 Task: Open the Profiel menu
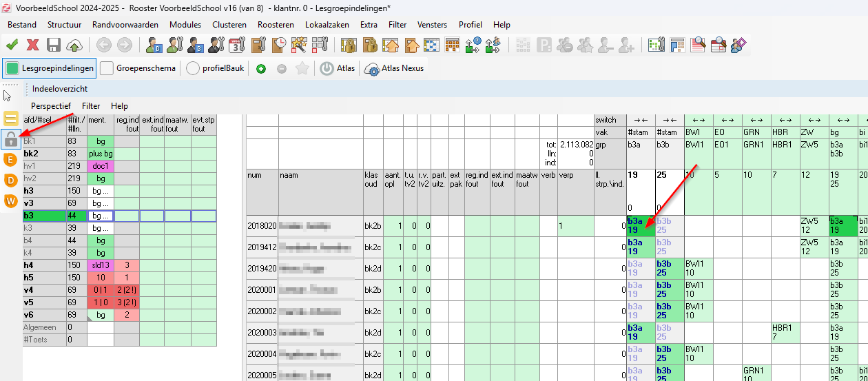(x=471, y=25)
